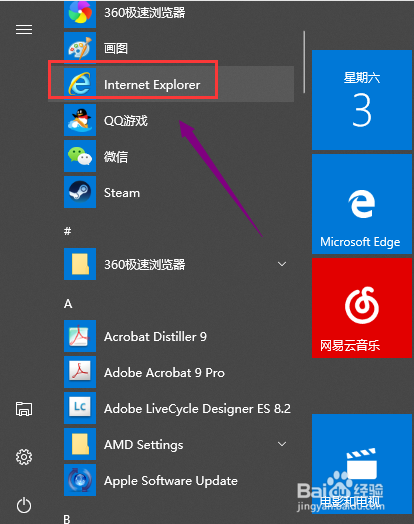Open the calendar tile showing 星期六 3
The height and width of the screenshot is (524, 414).
pyautogui.click(x=362, y=100)
